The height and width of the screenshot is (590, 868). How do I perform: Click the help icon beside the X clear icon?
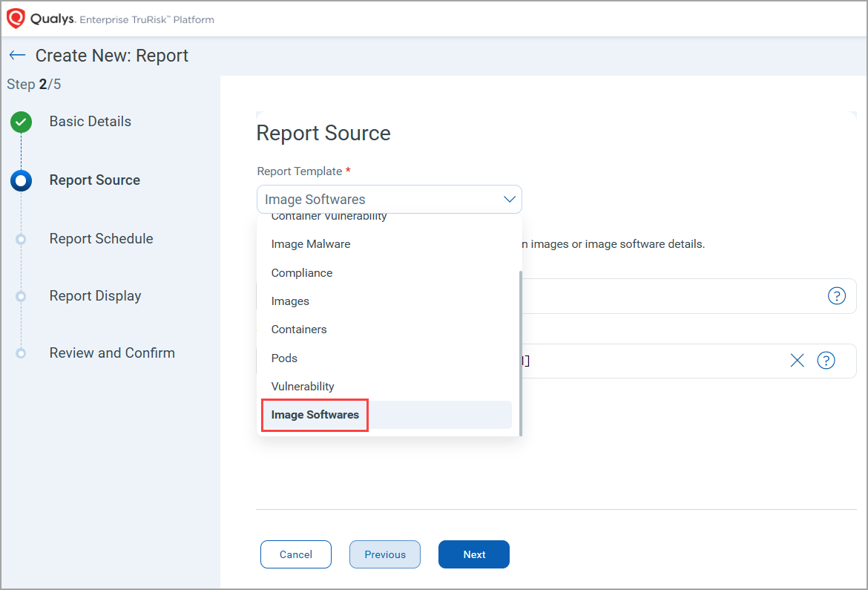tap(826, 361)
